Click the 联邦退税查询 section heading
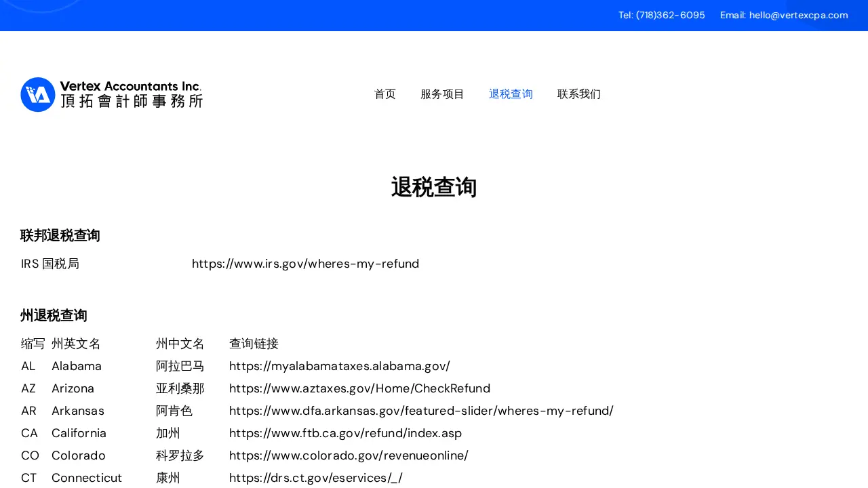Viewport: 868px width, 488px height. pyautogui.click(x=60, y=235)
